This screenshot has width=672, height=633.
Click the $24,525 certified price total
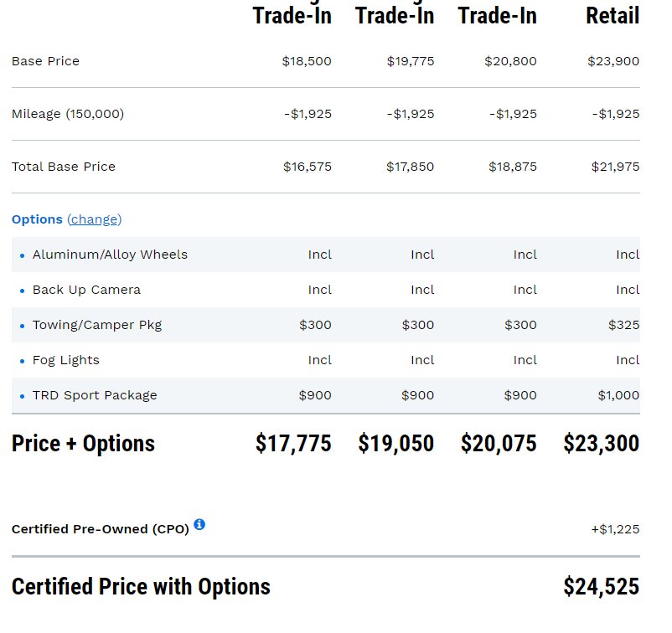pos(601,587)
